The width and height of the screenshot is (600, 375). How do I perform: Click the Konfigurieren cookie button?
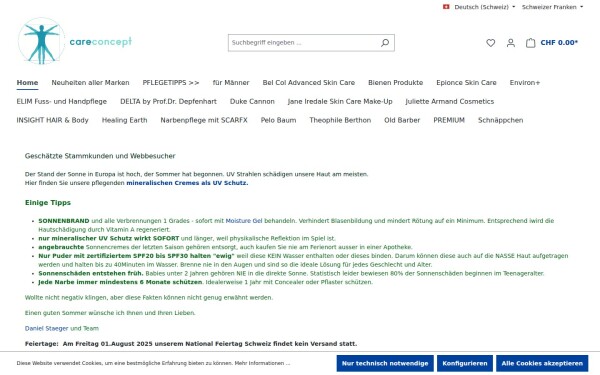click(x=465, y=363)
